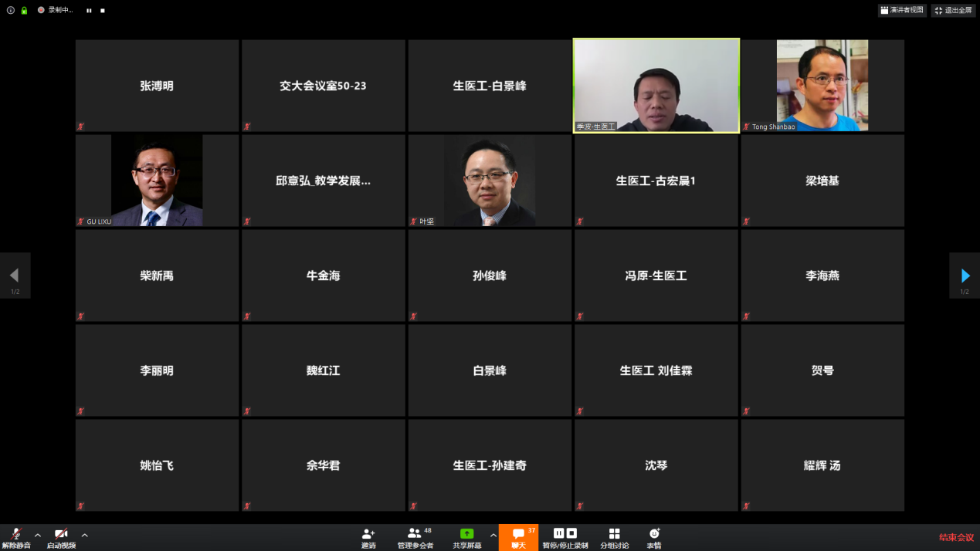The image size is (980, 551).
Task: Stop recording with top-left square stop icon
Action: (103, 11)
